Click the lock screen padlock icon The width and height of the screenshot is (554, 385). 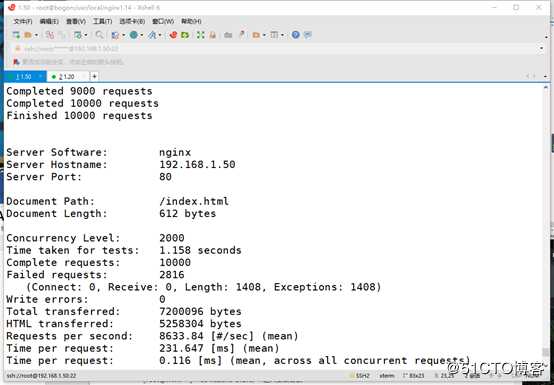tap(212, 35)
